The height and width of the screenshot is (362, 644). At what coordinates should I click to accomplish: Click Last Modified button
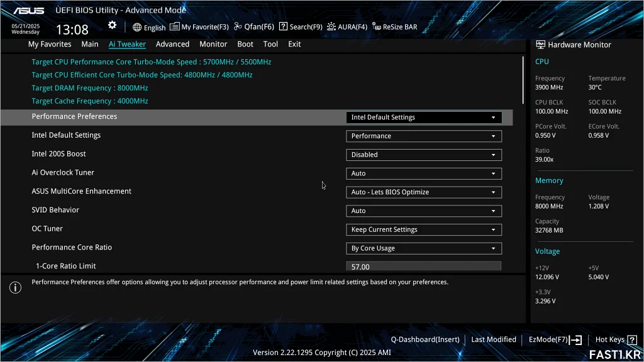point(493,339)
